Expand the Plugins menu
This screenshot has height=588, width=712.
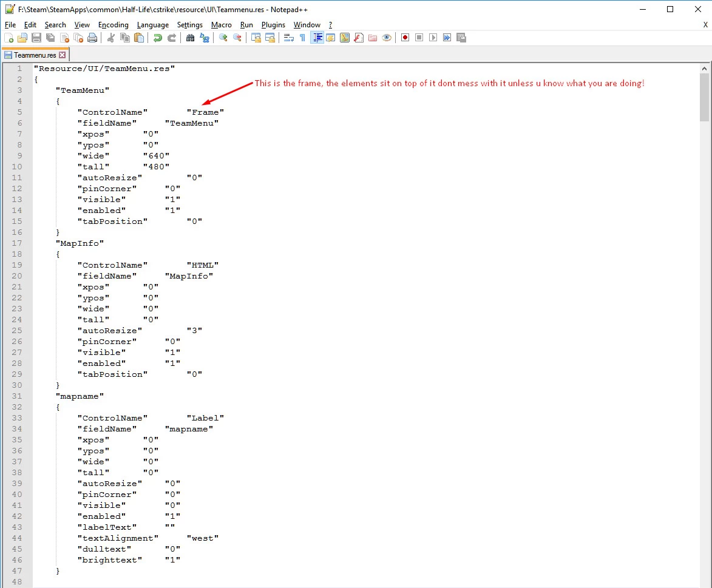click(x=273, y=25)
